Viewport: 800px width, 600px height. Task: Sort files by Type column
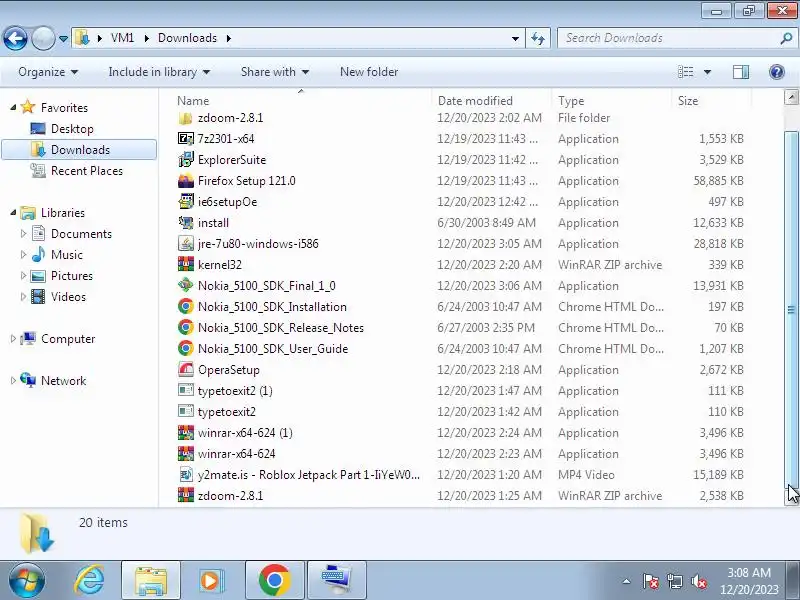[x=571, y=101]
